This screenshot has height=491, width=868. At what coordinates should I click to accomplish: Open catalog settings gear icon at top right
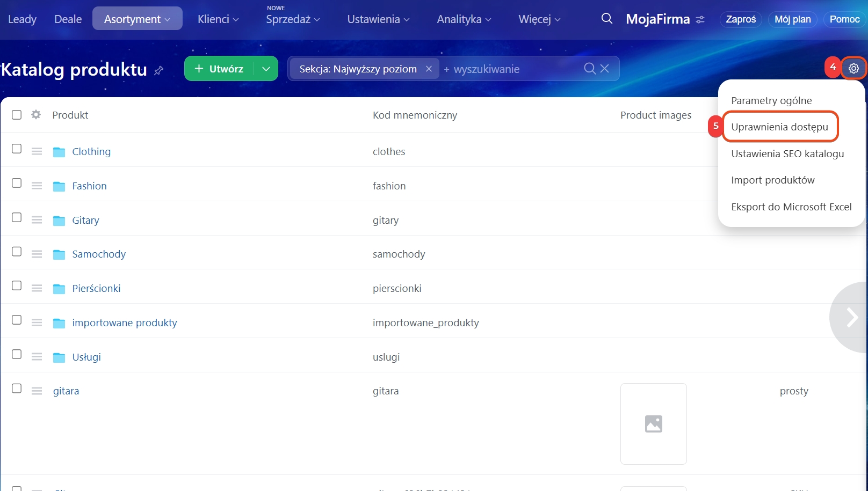[x=853, y=68]
